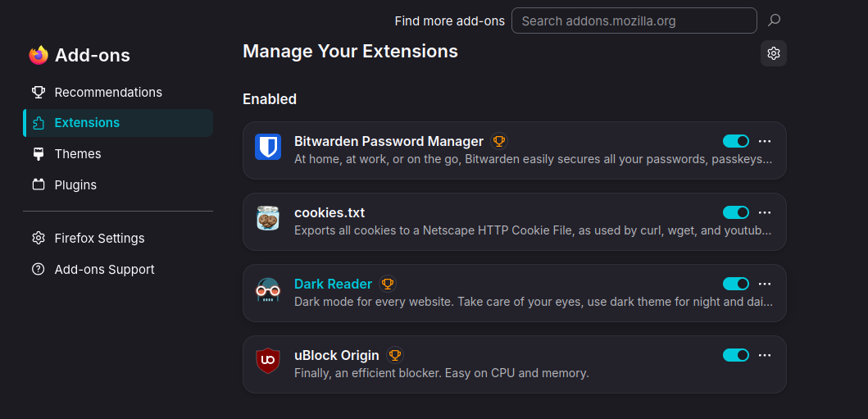Click the Dark Reader extension icon

click(x=268, y=289)
